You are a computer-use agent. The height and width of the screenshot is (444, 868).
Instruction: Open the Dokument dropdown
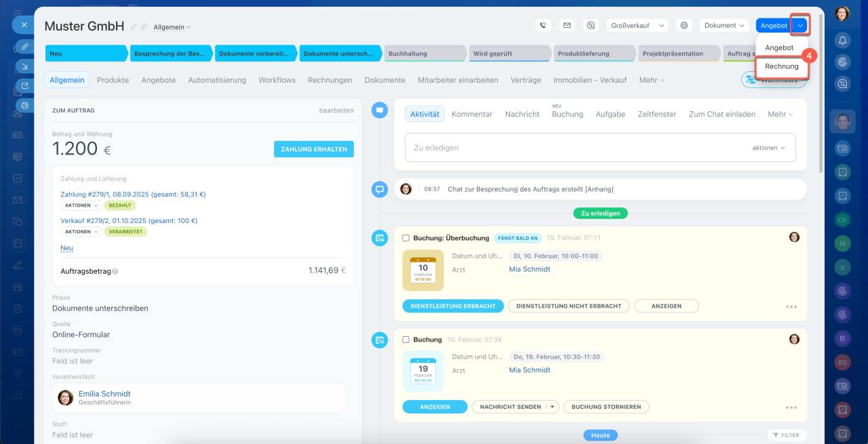coord(724,25)
